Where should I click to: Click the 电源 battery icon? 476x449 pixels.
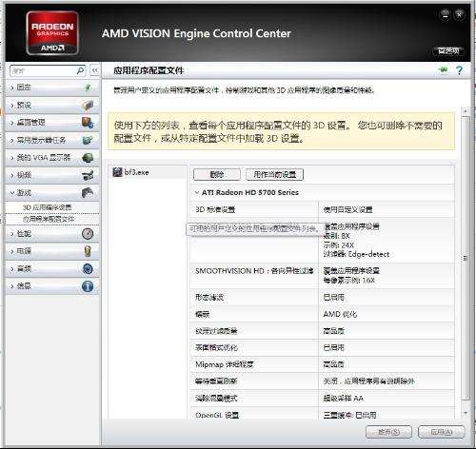pyautogui.click(x=88, y=251)
